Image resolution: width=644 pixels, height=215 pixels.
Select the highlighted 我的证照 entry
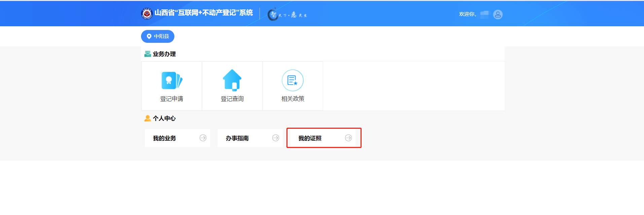[310, 138]
